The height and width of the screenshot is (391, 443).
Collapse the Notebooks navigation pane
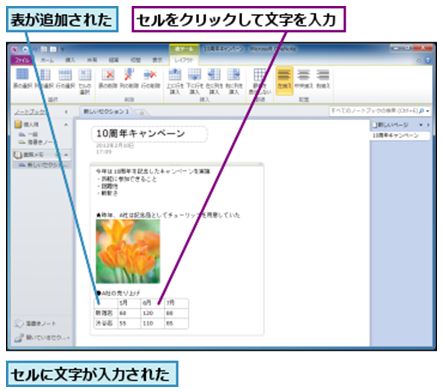pyautogui.click(x=66, y=112)
